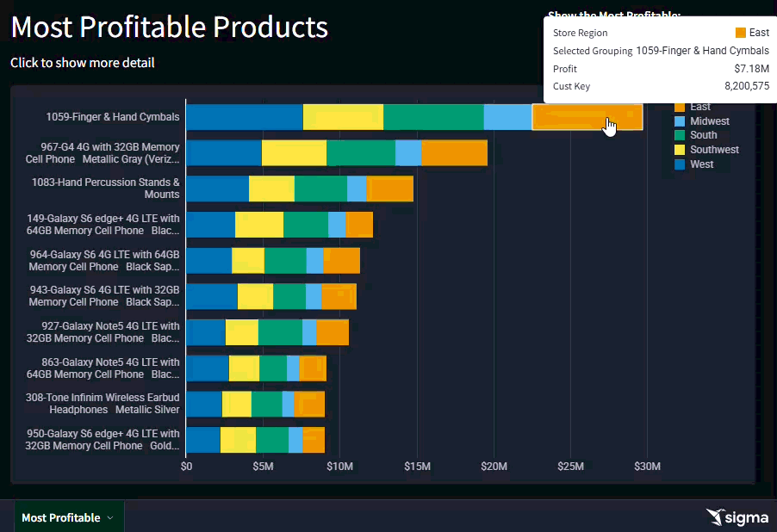Click the 'Click to show more detail' text
The image size is (777, 532).
point(83,63)
